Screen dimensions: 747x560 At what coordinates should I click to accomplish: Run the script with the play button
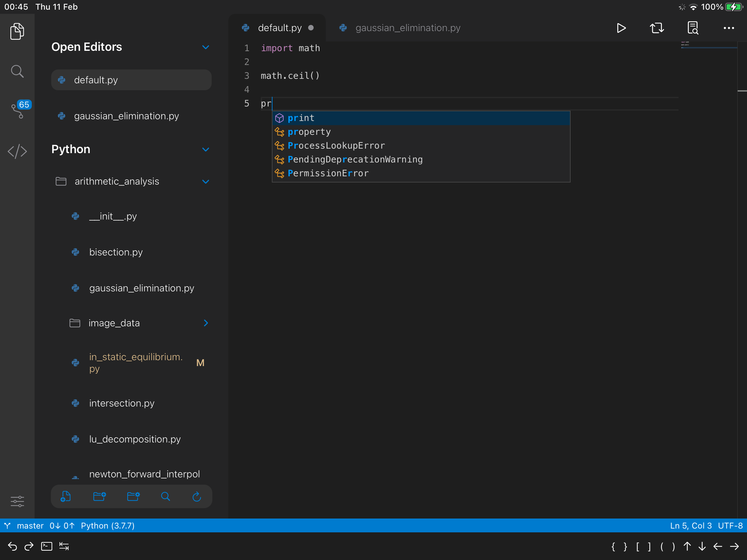point(621,28)
